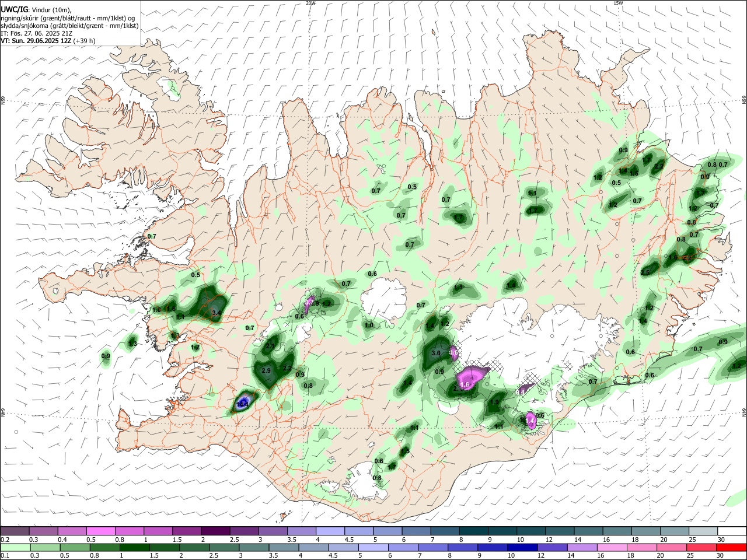Click the 'slydda/snjókoma' legend description line
Screen dimensions: 747x560
coord(69,26)
